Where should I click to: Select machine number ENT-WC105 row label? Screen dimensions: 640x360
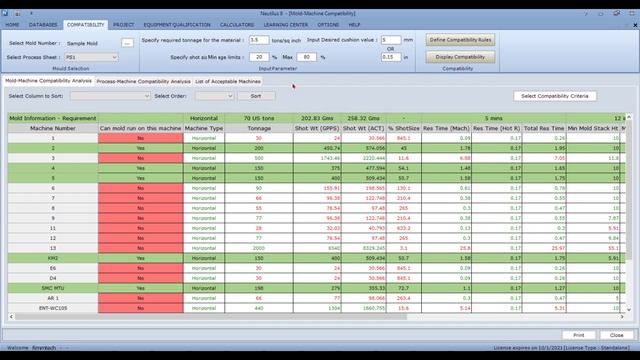(53, 308)
